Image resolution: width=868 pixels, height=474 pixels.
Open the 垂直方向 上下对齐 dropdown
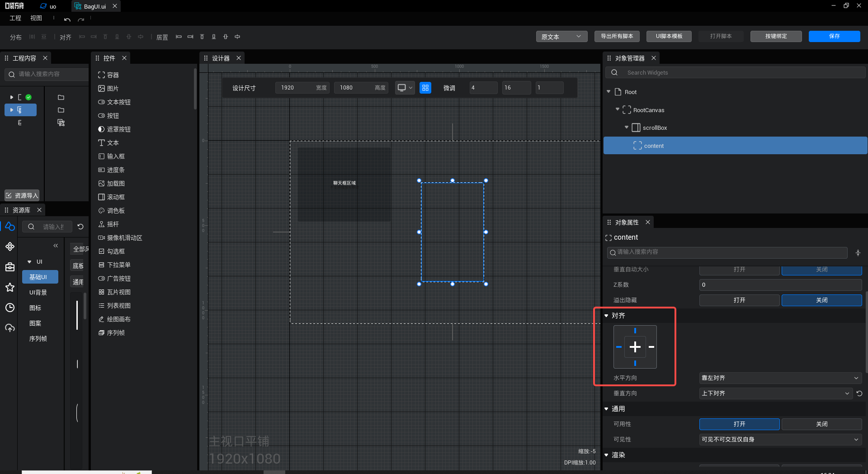point(776,393)
